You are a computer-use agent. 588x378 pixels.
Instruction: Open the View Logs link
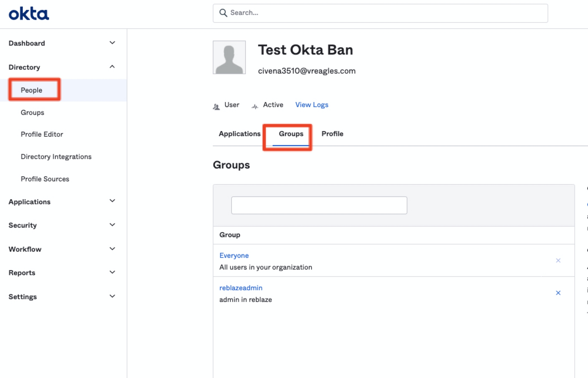click(312, 105)
